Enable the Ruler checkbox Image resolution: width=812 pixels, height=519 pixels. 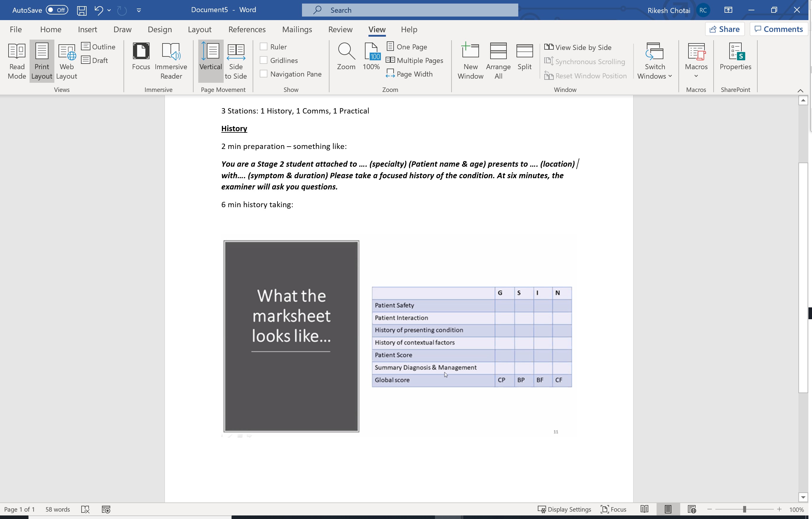click(263, 46)
